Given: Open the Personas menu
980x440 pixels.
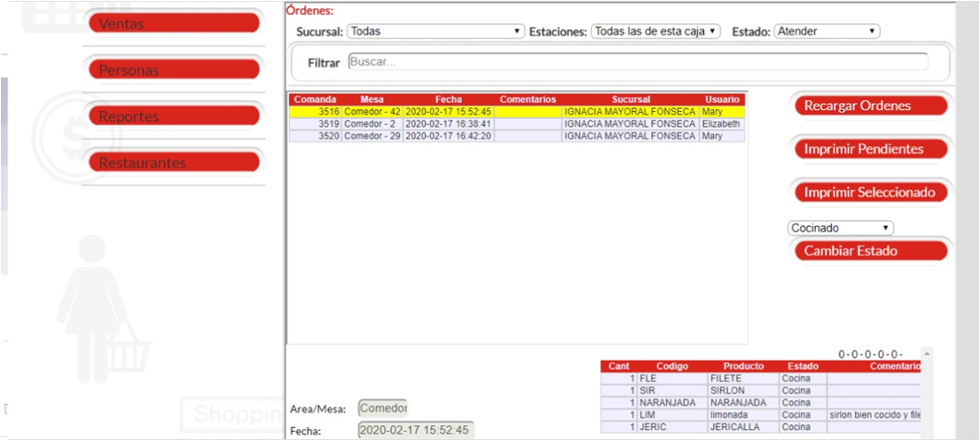Looking at the screenshot, I should [x=174, y=70].
